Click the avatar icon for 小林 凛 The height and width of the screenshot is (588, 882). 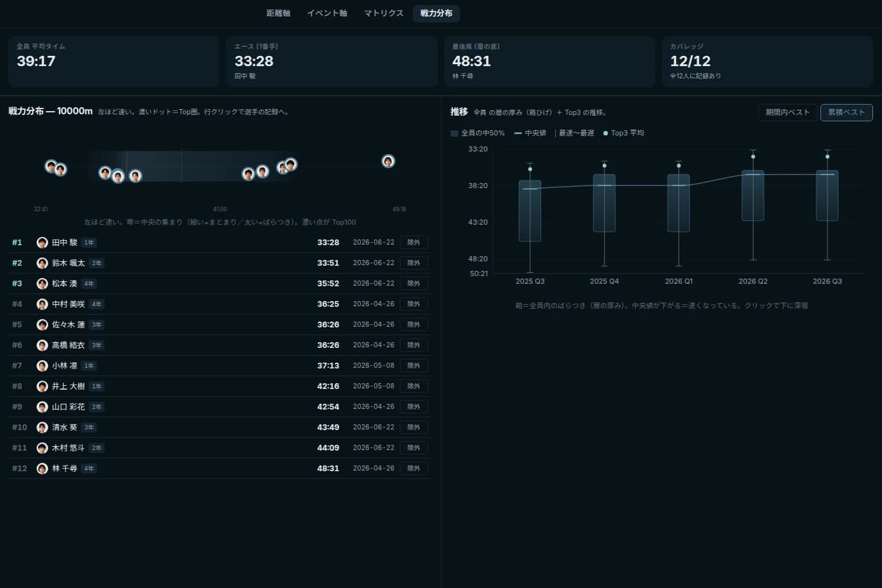pyautogui.click(x=42, y=366)
